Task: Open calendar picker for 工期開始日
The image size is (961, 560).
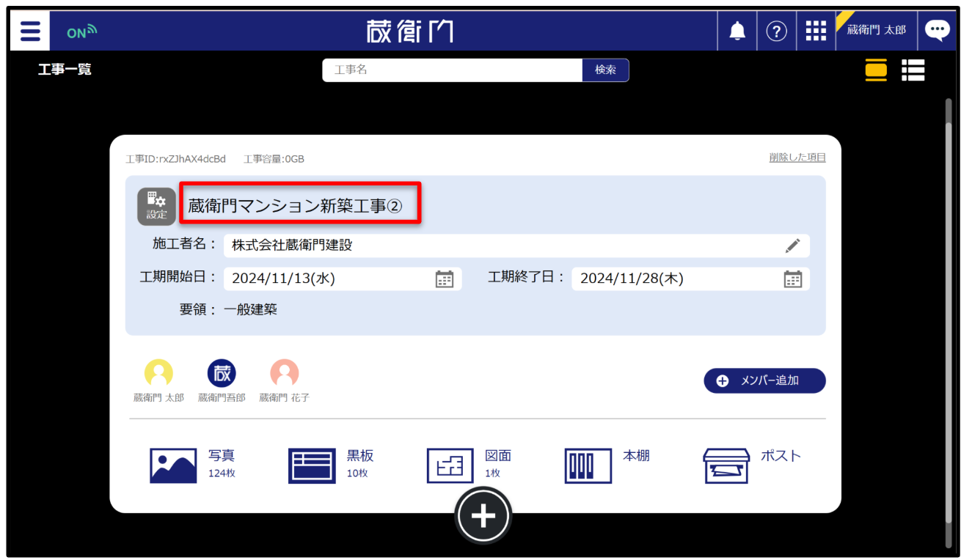Action: pos(445,279)
